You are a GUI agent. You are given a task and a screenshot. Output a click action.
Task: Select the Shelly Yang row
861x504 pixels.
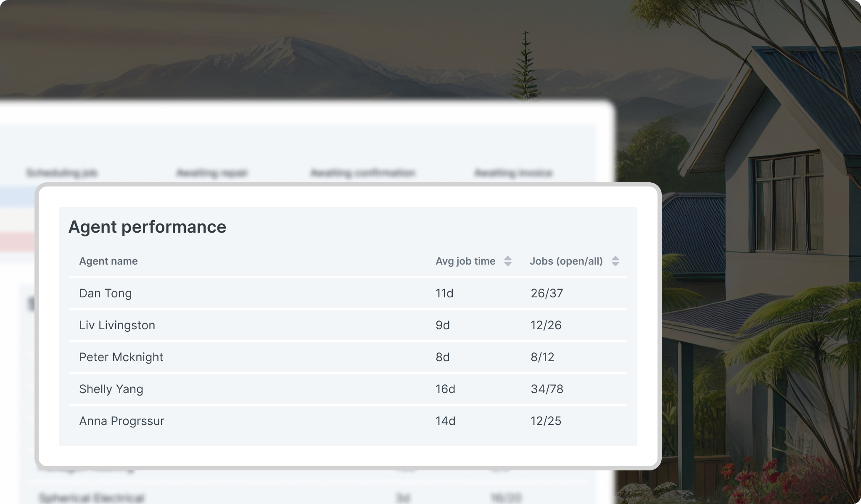(x=111, y=389)
